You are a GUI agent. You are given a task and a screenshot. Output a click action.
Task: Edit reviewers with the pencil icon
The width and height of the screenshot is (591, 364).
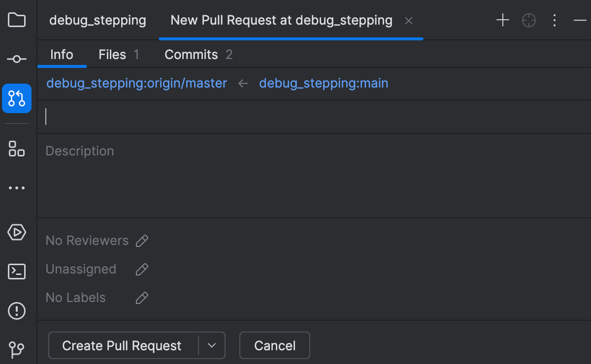coord(142,241)
